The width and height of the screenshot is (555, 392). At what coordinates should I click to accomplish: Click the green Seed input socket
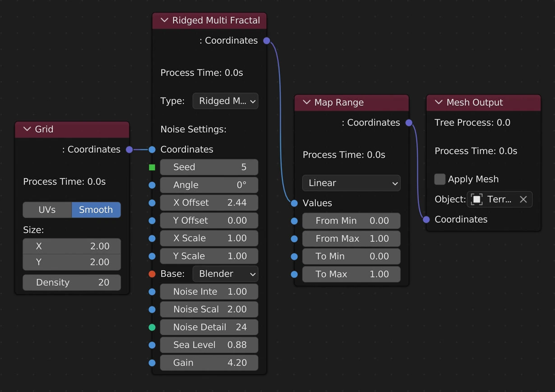152,167
